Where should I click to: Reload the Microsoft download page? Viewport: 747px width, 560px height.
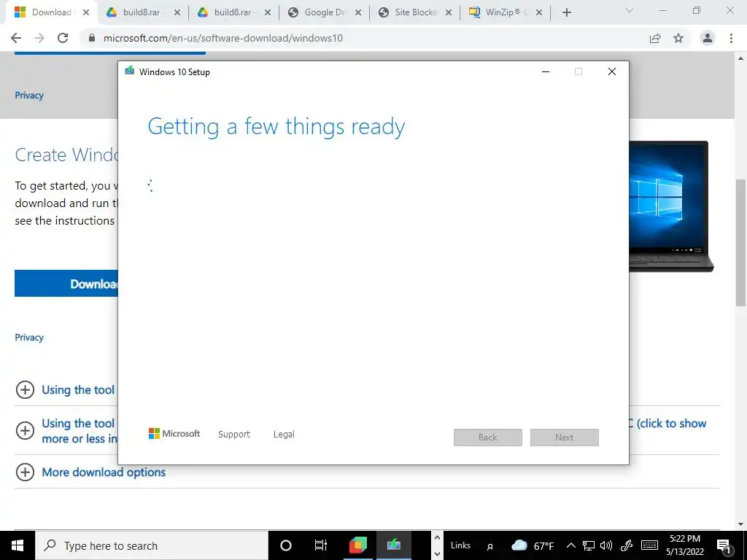(x=63, y=38)
